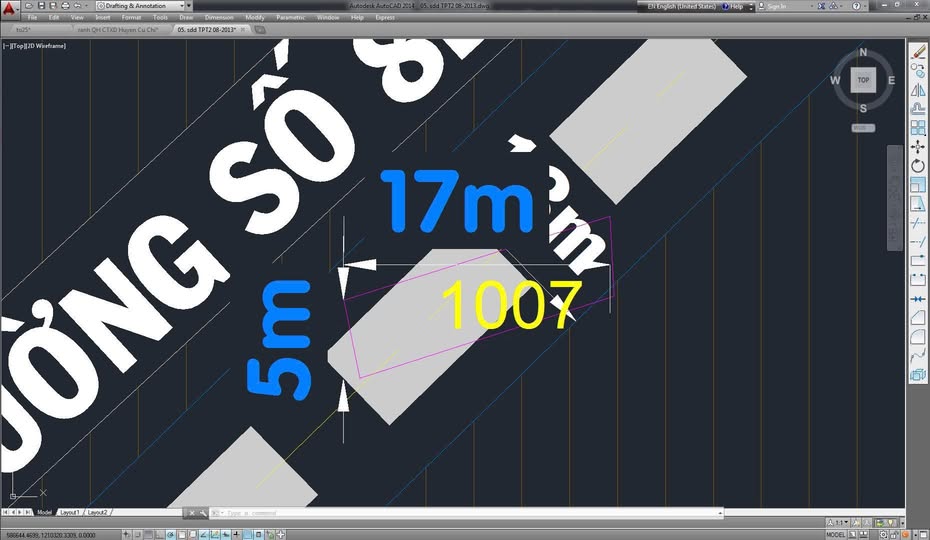
Task: Select the Explode tool in Modify toolbar
Action: (x=918, y=374)
